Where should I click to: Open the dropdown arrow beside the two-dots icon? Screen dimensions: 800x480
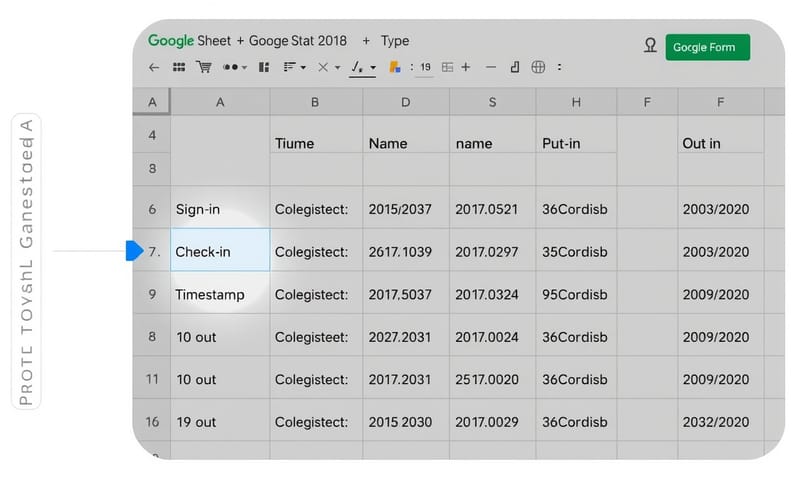click(244, 68)
